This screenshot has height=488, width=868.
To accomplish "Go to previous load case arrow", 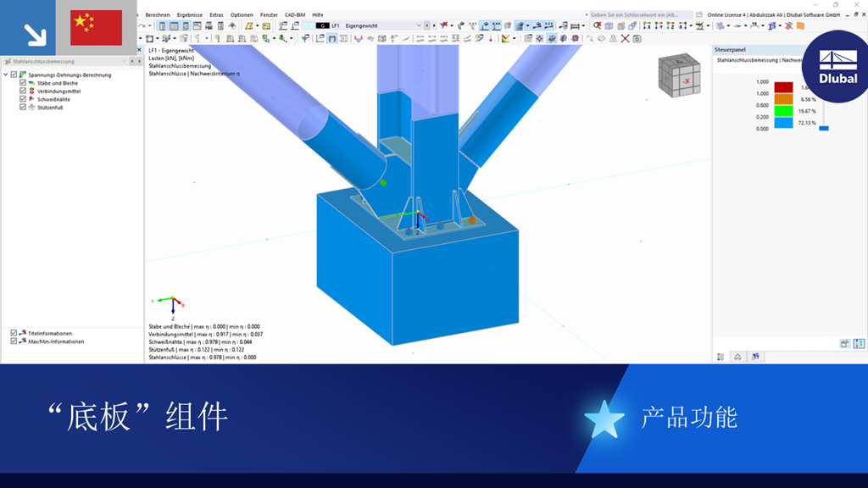I will [427, 25].
